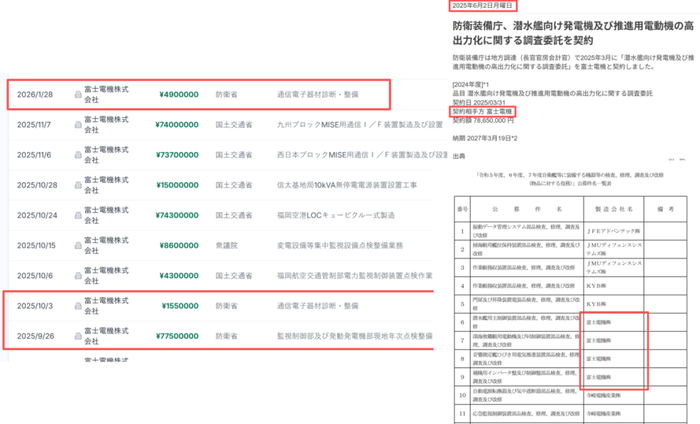
Task: Select the date 2025/10/15
Action: point(36,245)
